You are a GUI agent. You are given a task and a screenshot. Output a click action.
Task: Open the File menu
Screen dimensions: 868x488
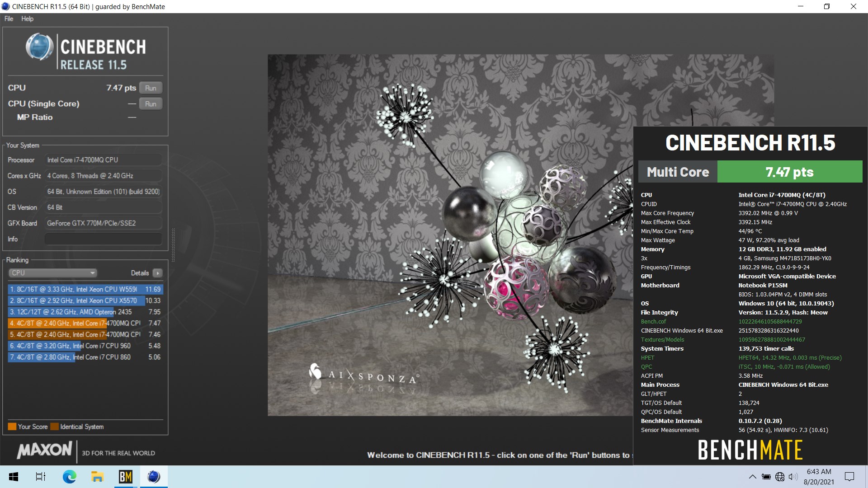pos(9,19)
